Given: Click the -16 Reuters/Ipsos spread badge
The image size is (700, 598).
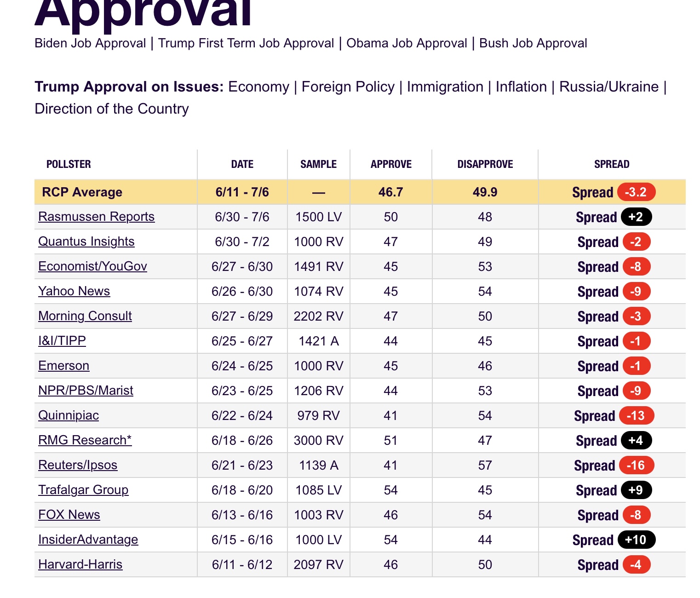Looking at the screenshot, I should click(x=636, y=465).
